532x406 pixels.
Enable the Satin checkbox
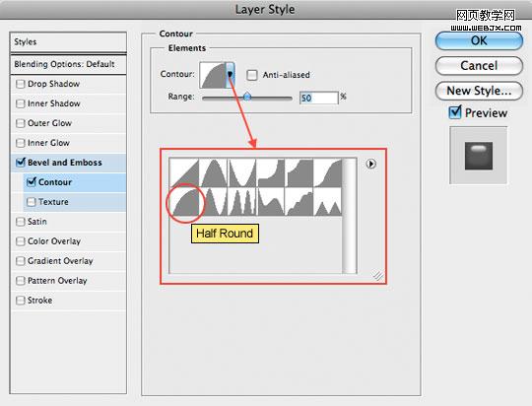[21, 222]
